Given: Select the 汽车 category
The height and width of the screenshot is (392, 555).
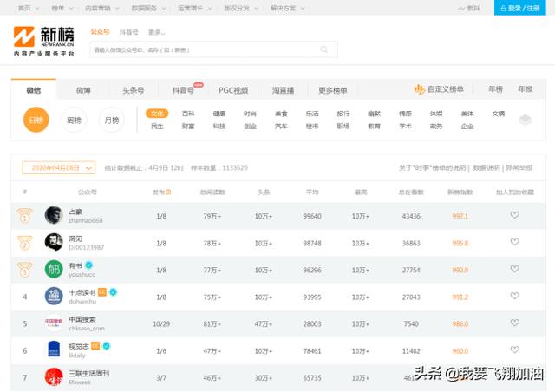Looking at the screenshot, I should (281, 127).
